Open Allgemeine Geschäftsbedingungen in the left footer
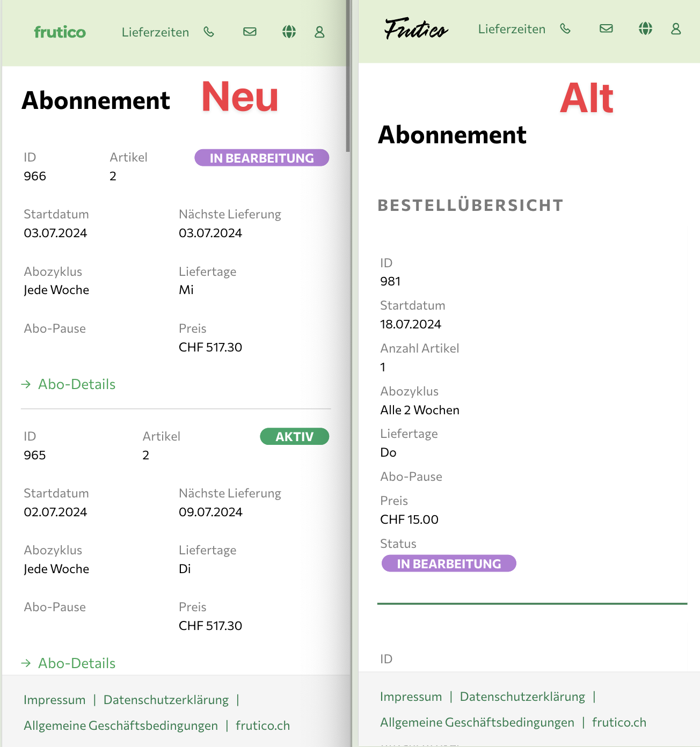The image size is (700, 747). click(121, 726)
